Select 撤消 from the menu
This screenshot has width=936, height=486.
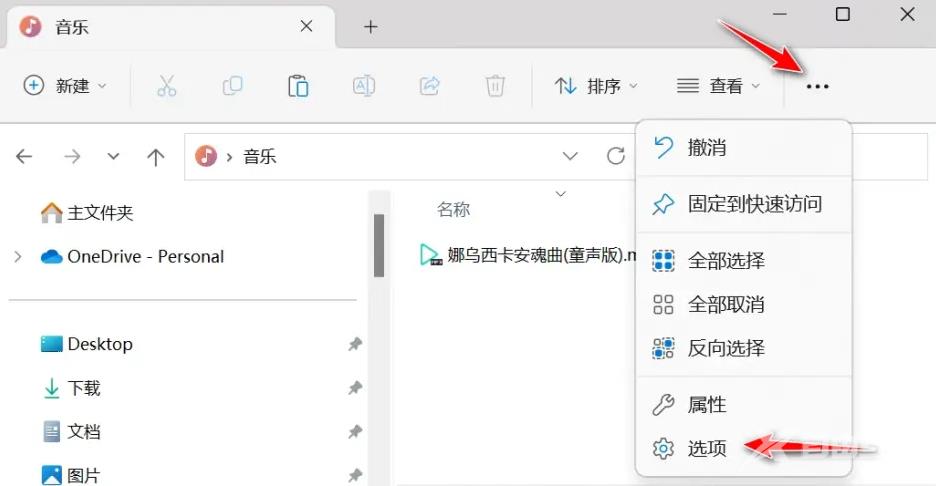[744, 147]
